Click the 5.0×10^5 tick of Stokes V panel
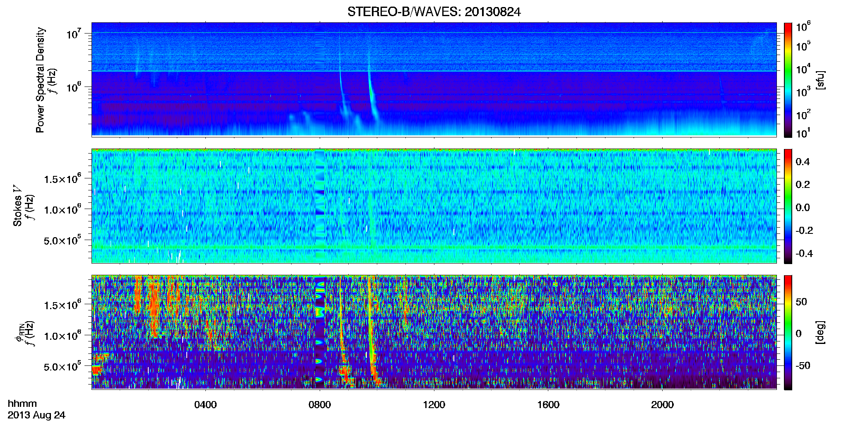The height and width of the screenshot is (447, 868). coord(63,240)
